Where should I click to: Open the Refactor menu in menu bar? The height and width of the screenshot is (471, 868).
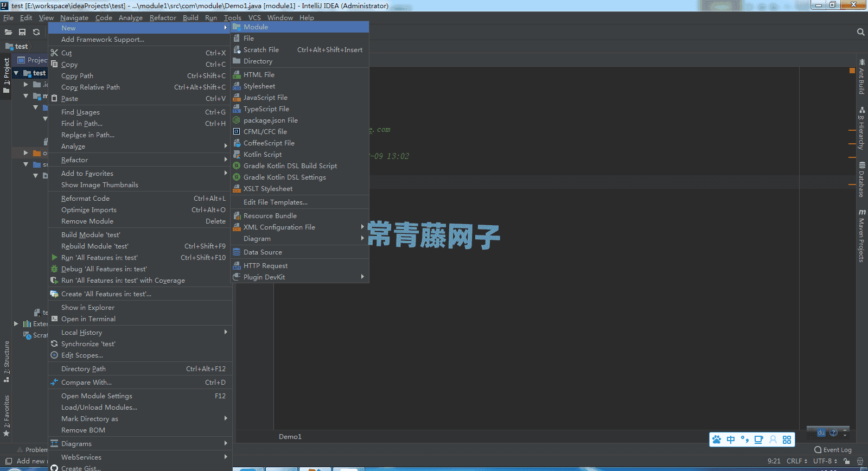(163, 17)
